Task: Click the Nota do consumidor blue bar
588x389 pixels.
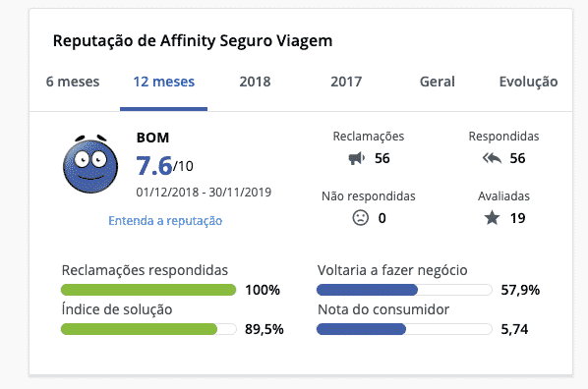Action: 404,329
